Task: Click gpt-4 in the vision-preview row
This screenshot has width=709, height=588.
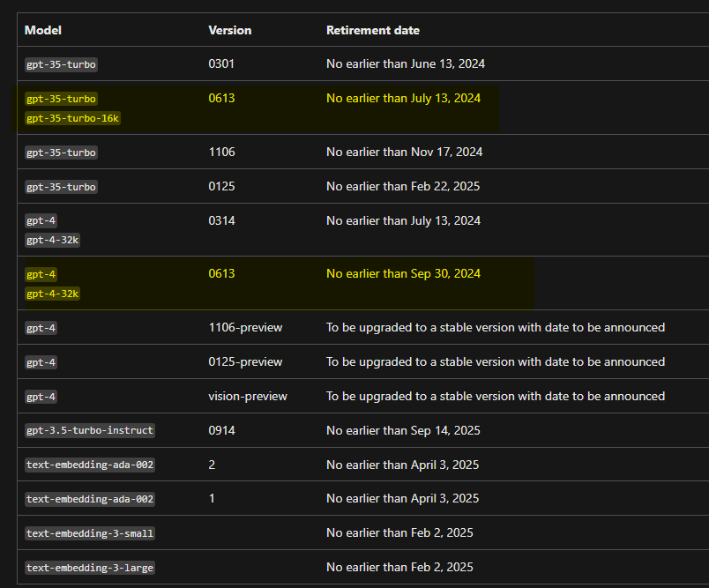Action: click(41, 397)
